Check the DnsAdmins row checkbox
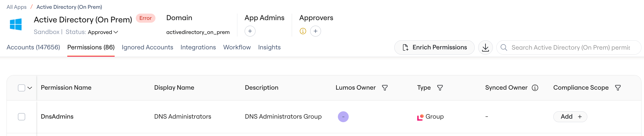Image resolution: width=644 pixels, height=136 pixels. point(22,117)
